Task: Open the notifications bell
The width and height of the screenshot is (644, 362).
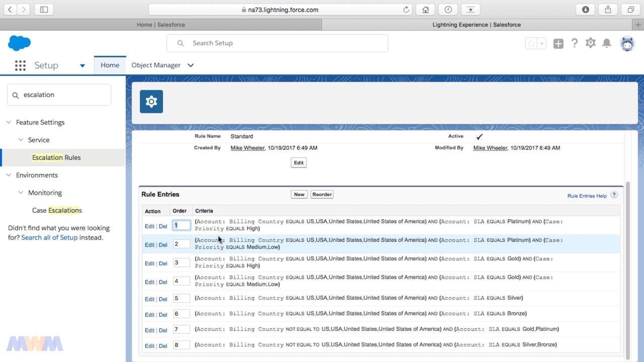Action: click(607, 43)
